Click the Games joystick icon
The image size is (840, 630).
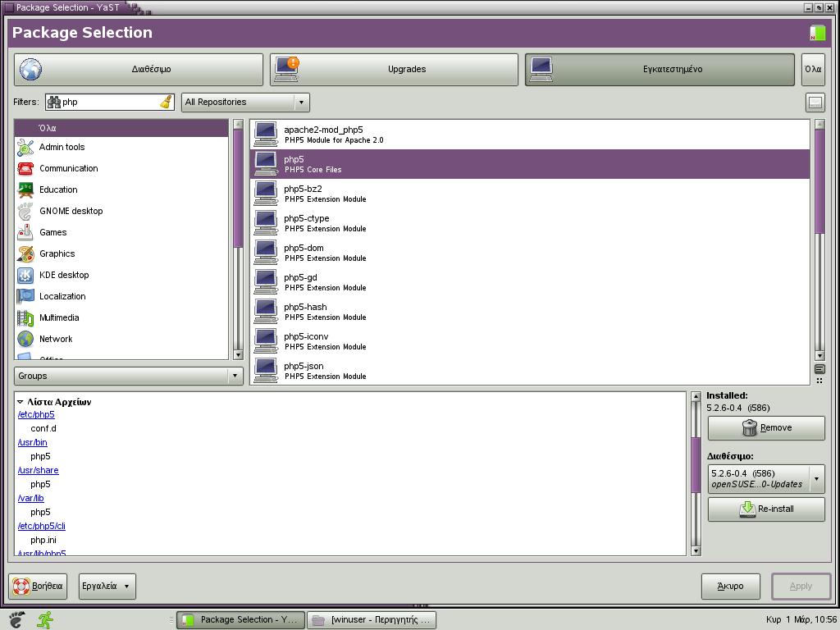[x=25, y=232]
